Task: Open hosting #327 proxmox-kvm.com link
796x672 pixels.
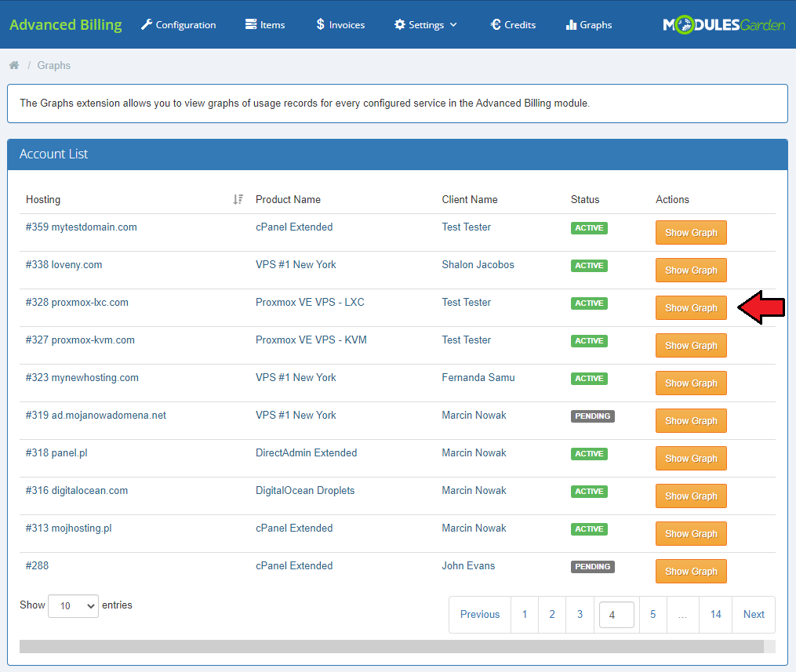Action: [80, 340]
